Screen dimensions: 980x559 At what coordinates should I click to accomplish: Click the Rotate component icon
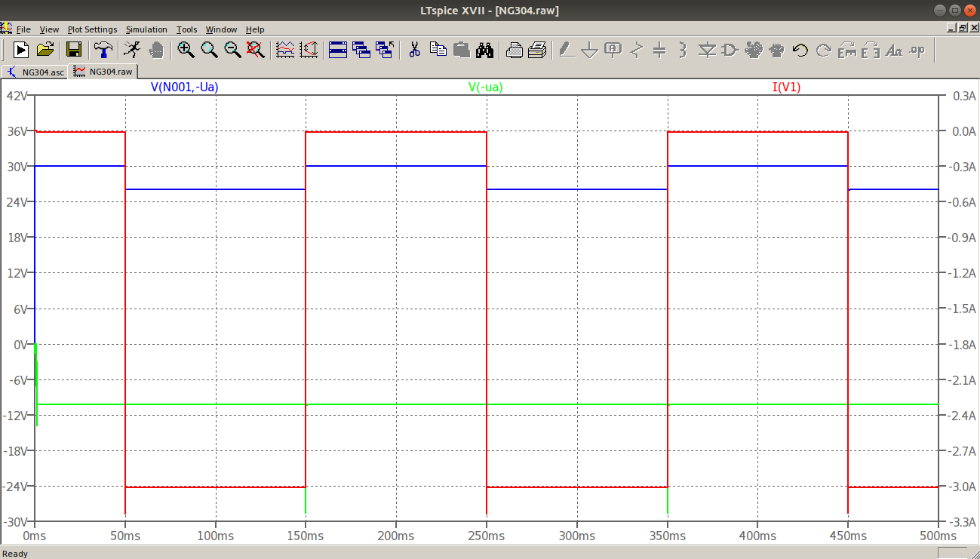[x=847, y=50]
